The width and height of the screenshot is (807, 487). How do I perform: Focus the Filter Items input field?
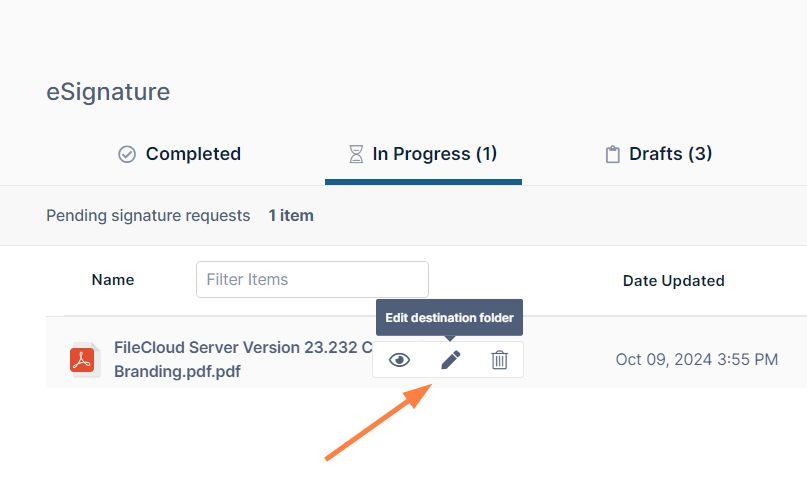[312, 280]
